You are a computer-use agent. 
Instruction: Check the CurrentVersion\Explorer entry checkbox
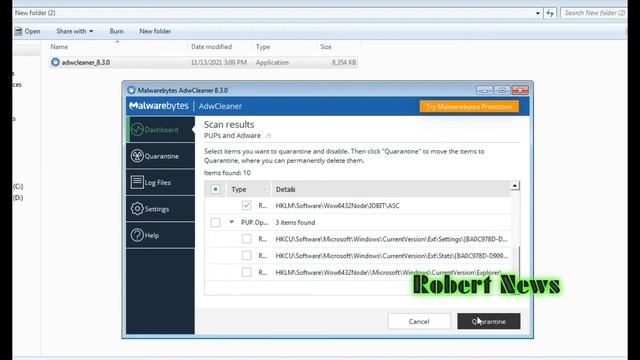click(247, 272)
